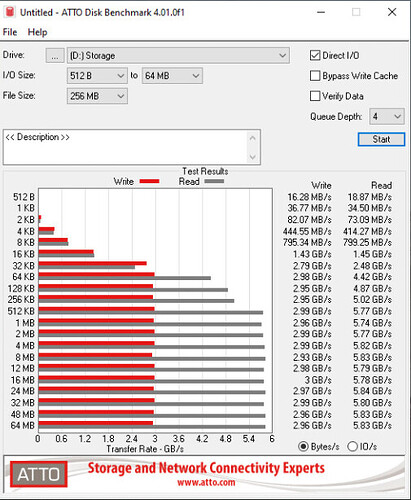Click the 128 KB read value 4.87 GB/s

tap(372, 288)
